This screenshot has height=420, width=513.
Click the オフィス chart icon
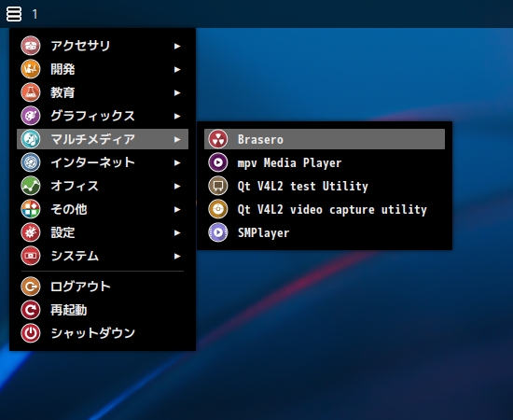click(31, 186)
